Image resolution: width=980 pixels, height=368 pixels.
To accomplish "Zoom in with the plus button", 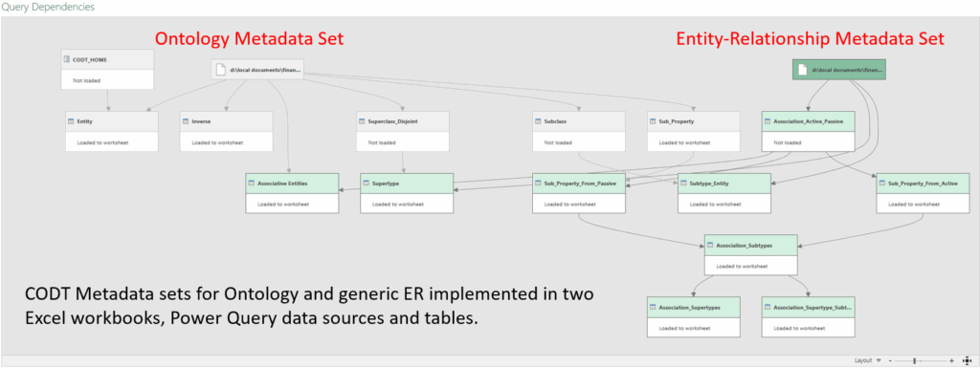I will pyautogui.click(x=952, y=360).
